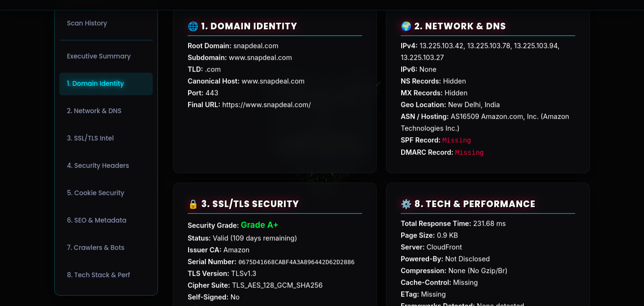Click certificate serial number 0675D41668CABF4A3A896442D62D2886

coord(297,262)
